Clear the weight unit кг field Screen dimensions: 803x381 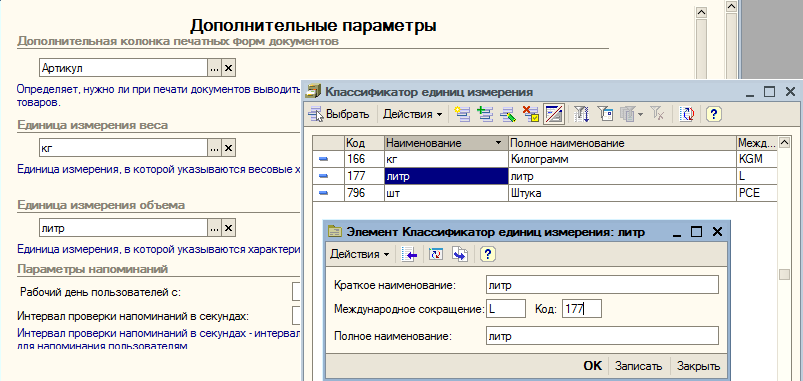point(228,148)
